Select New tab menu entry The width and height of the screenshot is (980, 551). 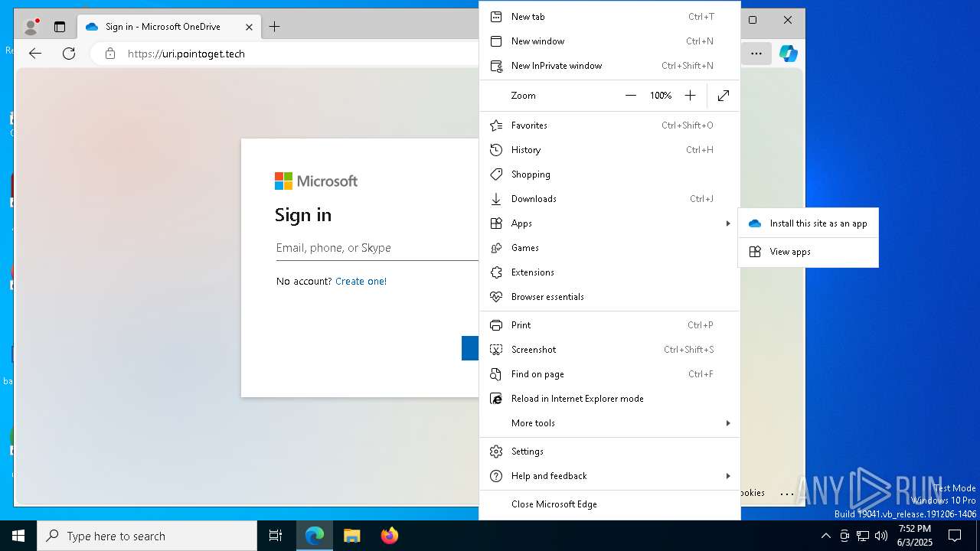click(609, 17)
